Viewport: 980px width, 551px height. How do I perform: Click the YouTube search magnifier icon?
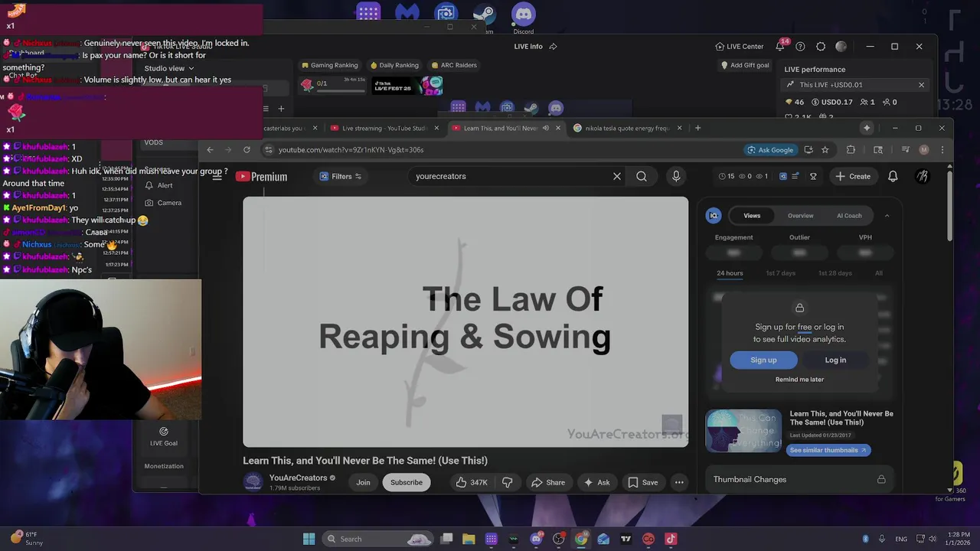click(x=642, y=176)
